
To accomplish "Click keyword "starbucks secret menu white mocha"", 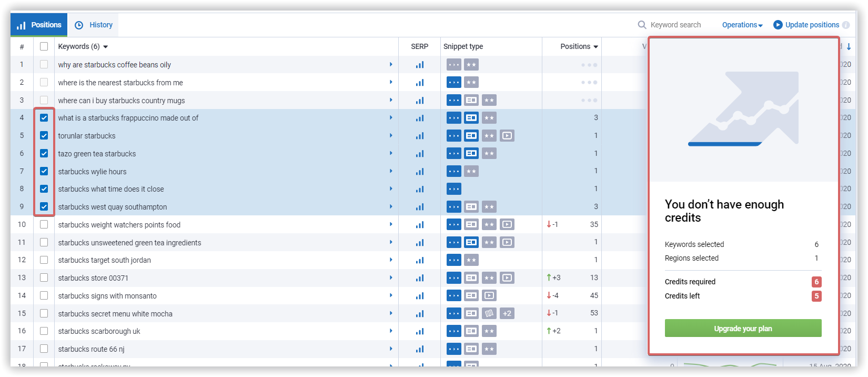I will coord(115,314).
